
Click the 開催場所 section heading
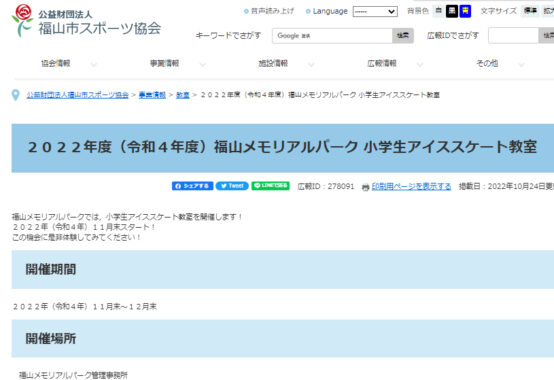(x=51, y=339)
